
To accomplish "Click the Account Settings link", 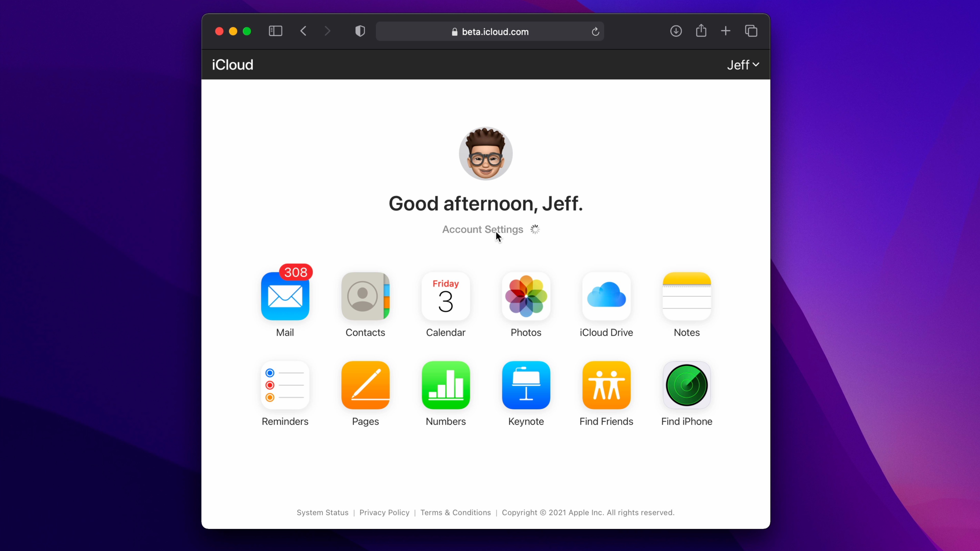I will pos(482,229).
